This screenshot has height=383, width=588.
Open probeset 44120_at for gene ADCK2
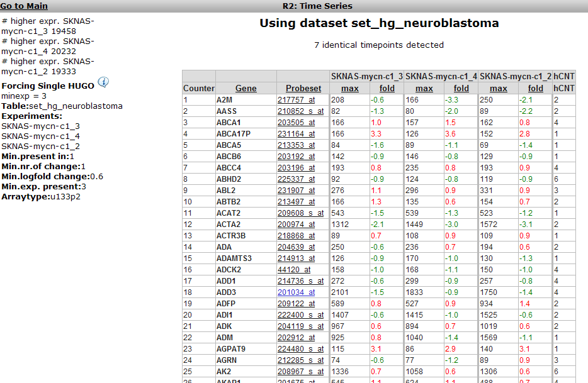click(x=293, y=269)
